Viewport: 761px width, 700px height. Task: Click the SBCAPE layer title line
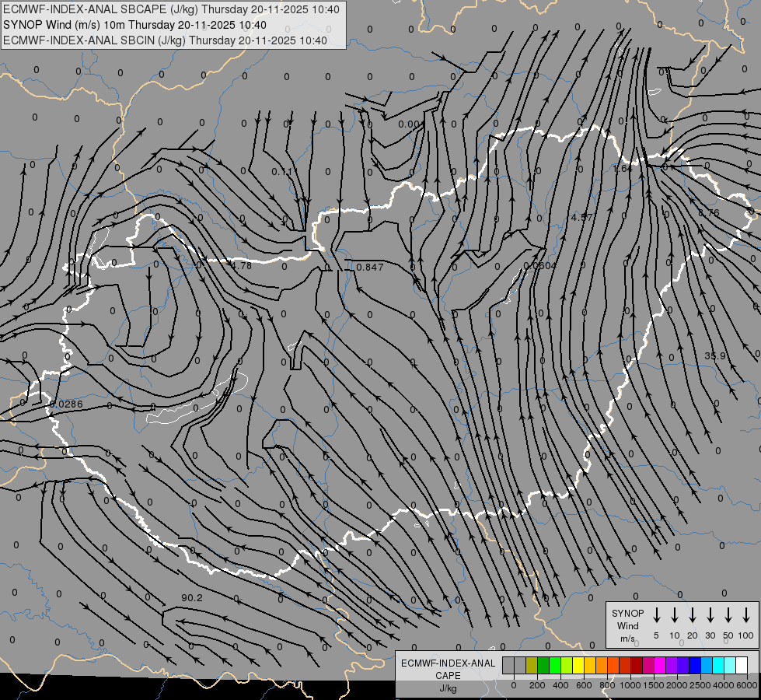[x=171, y=9]
